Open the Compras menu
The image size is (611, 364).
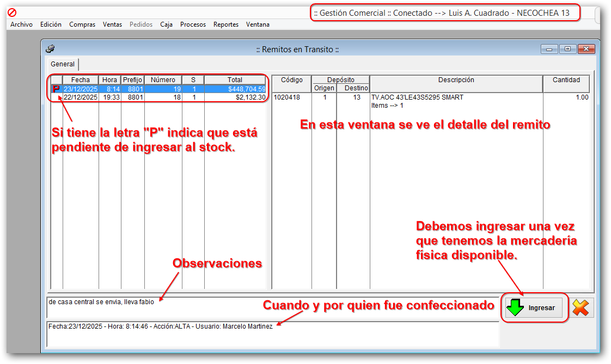pyautogui.click(x=82, y=24)
